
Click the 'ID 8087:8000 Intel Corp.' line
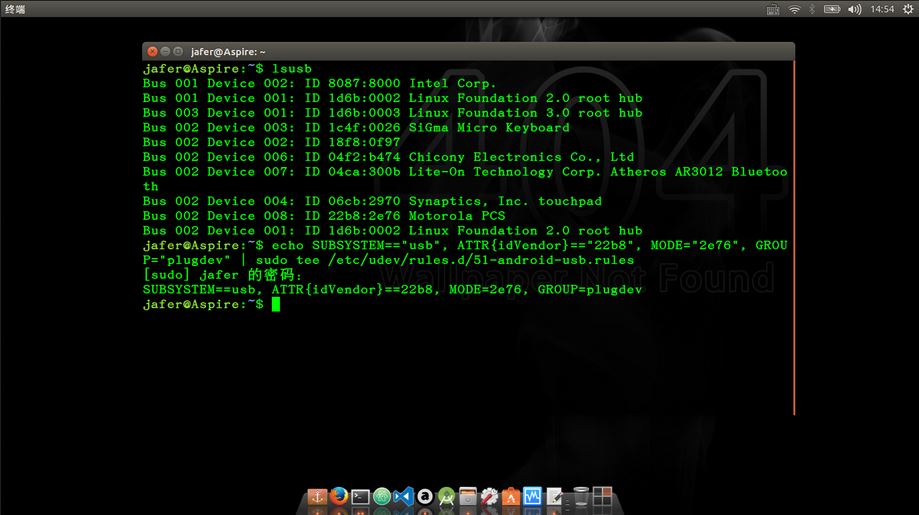(x=319, y=83)
